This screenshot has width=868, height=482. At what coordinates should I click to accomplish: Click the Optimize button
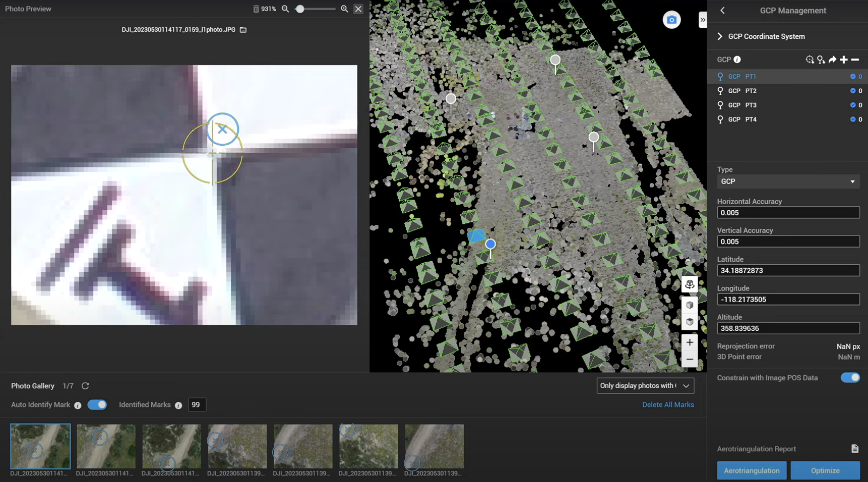(x=825, y=470)
